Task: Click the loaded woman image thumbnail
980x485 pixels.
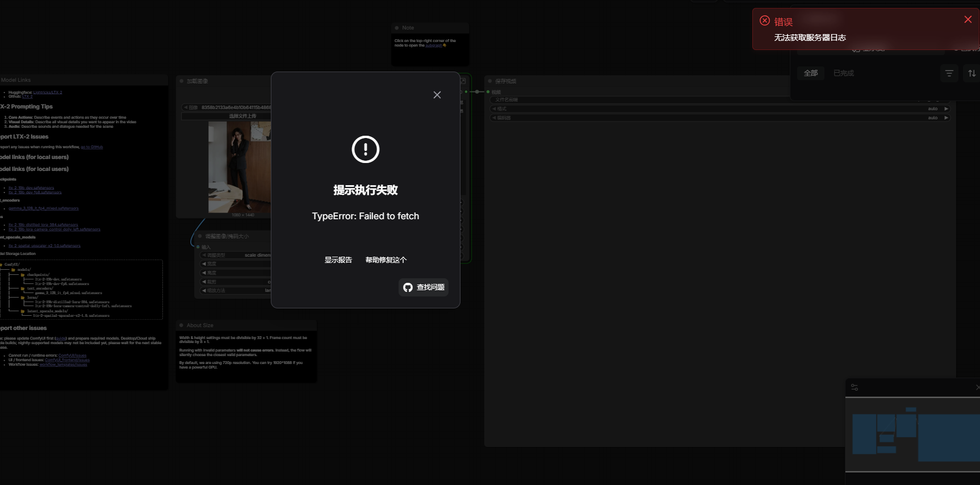Action: (239, 167)
